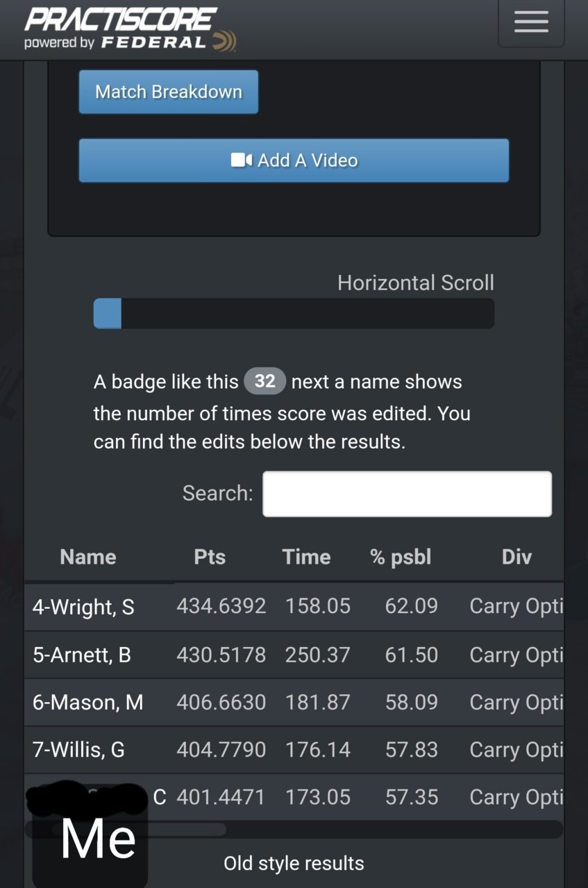Image resolution: width=588 pixels, height=888 pixels.
Task: Select the 5-Arnett, B row
Action: click(x=294, y=655)
